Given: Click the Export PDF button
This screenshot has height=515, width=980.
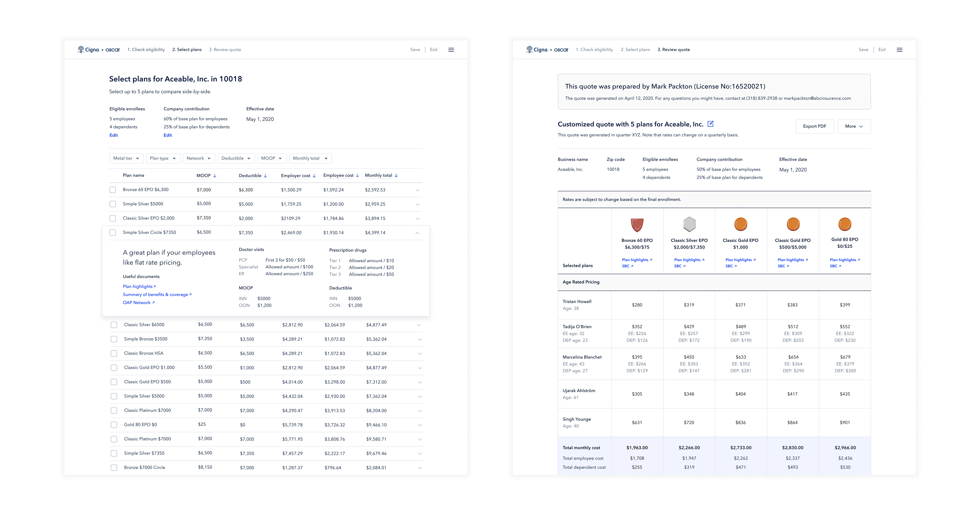Looking at the screenshot, I should point(814,126).
